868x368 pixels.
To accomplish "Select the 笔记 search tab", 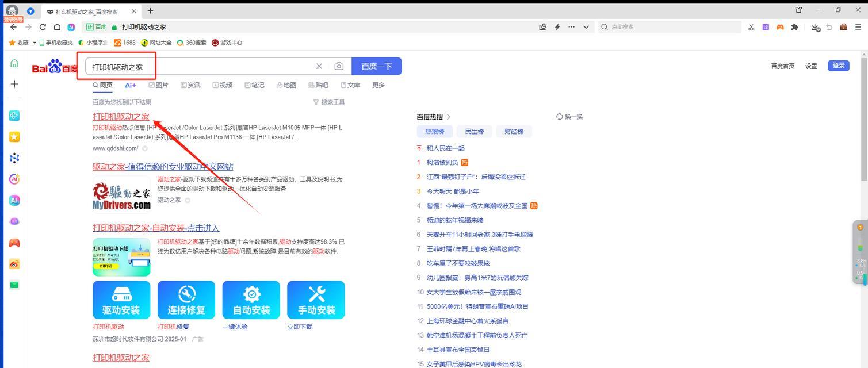I will pyautogui.click(x=254, y=85).
